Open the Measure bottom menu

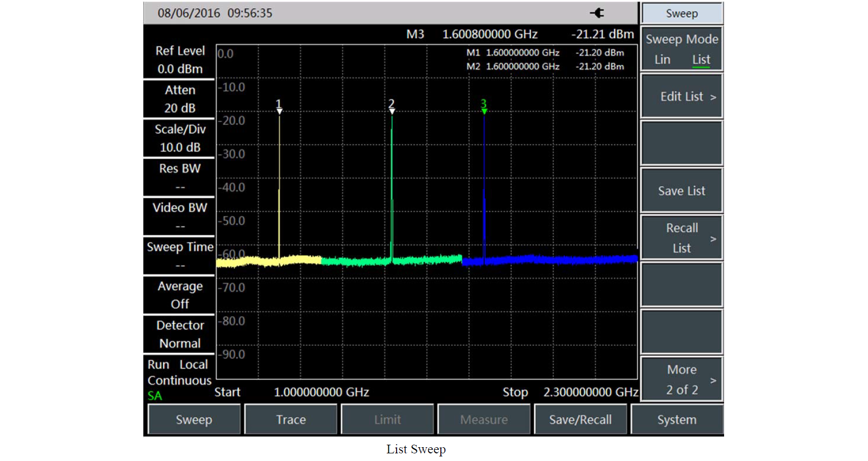[484, 420]
